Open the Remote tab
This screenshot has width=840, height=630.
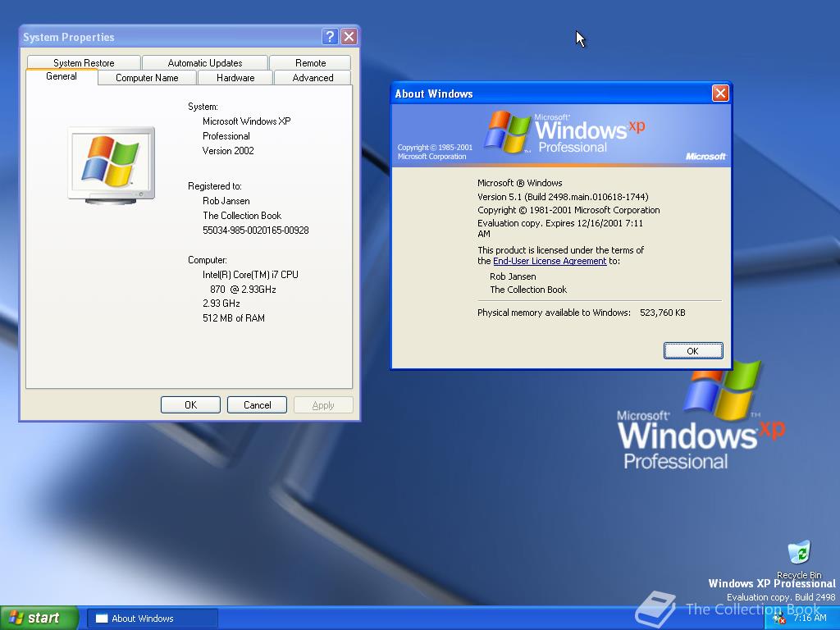click(x=310, y=62)
